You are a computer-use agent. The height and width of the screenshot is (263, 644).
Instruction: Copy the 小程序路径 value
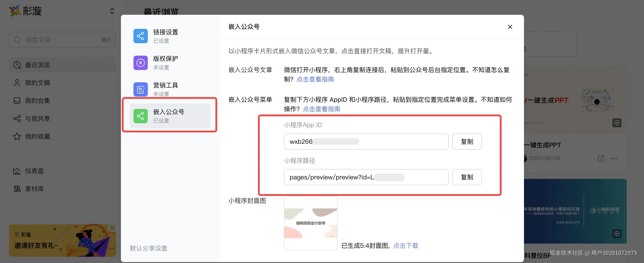(x=467, y=177)
